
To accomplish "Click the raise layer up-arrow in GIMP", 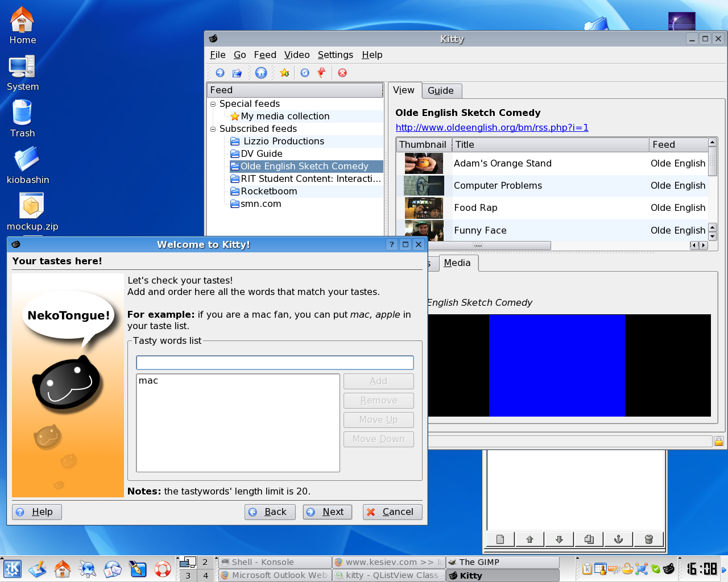I will 530,539.
